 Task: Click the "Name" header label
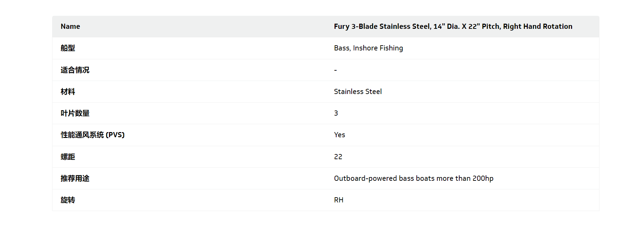[x=70, y=26]
